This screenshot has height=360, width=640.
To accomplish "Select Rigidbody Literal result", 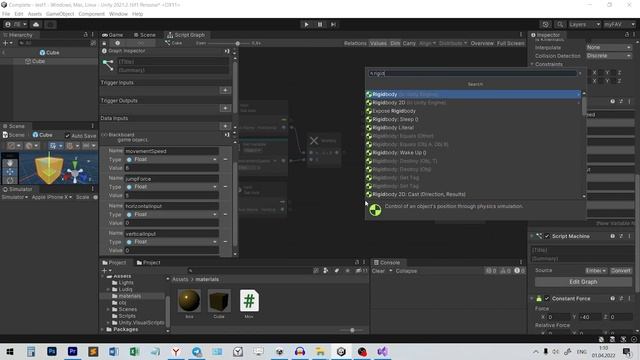I will 473,128.
